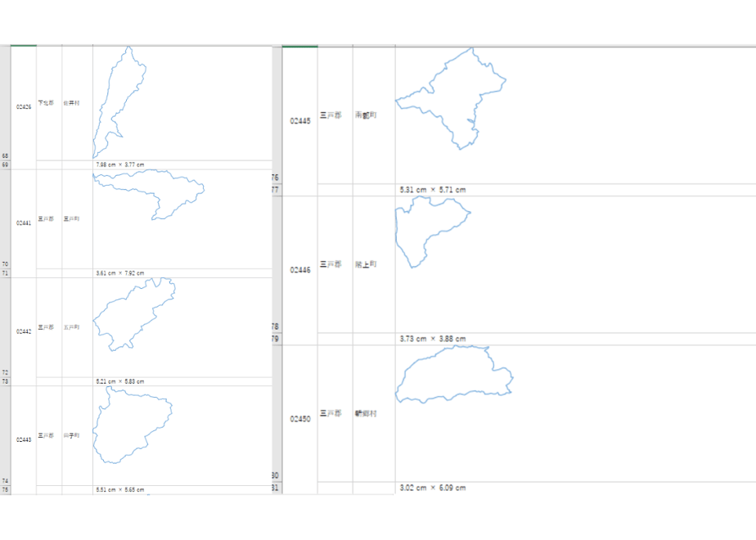756x540 pixels.
Task: Click 三戸郡 cell in the 02446 row
Action: tap(335, 264)
